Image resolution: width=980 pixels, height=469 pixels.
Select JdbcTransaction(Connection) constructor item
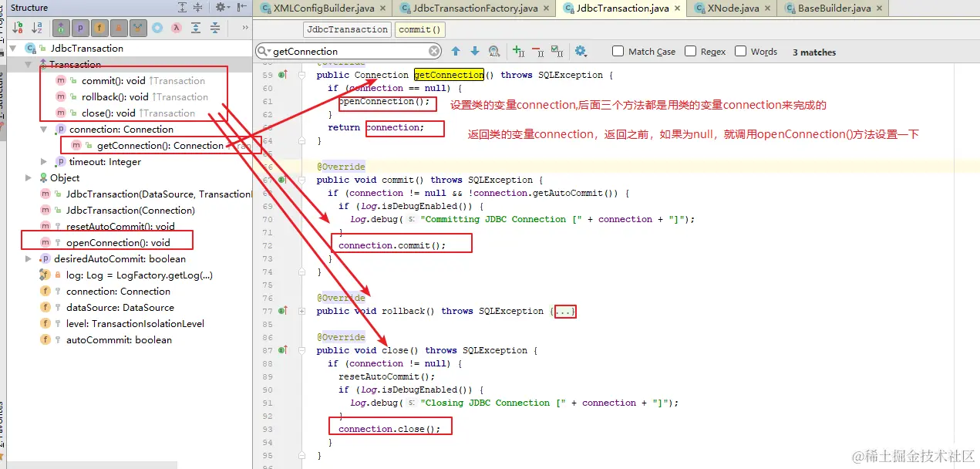(x=130, y=210)
